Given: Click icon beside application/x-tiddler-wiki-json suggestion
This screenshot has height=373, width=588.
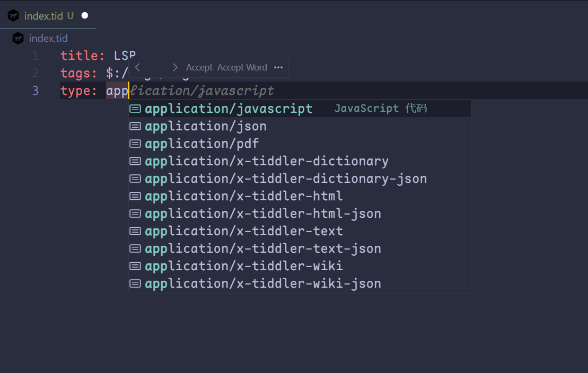Looking at the screenshot, I should point(135,283).
